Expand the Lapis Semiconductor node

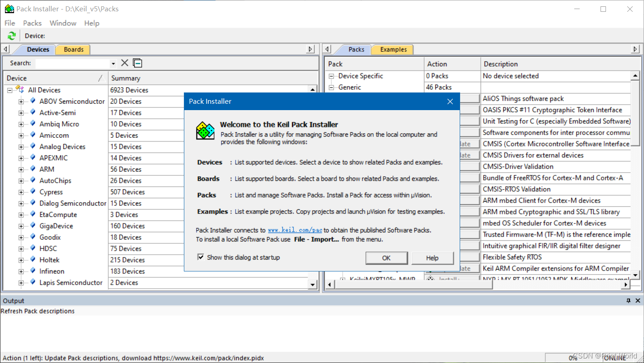tap(21, 283)
